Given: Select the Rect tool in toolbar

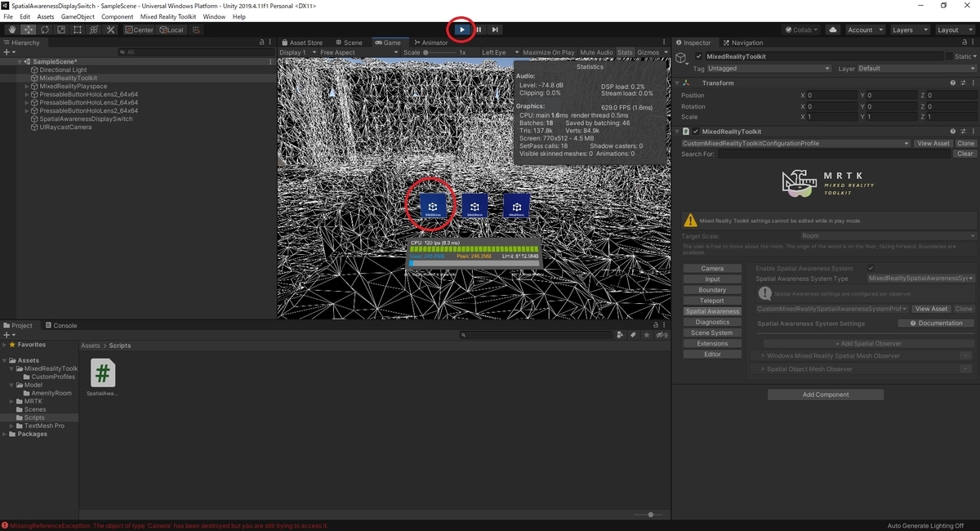Looking at the screenshot, I should (77, 30).
